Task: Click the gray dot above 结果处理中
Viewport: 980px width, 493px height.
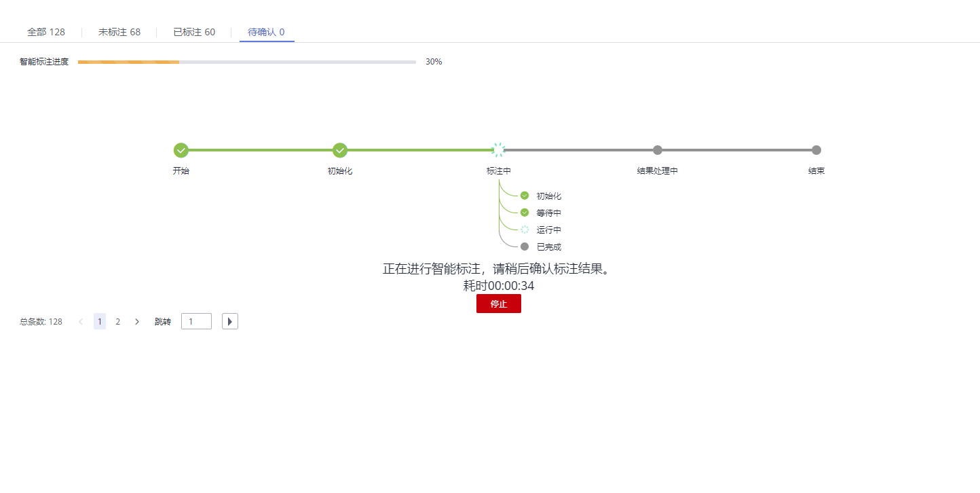Action: (658, 150)
